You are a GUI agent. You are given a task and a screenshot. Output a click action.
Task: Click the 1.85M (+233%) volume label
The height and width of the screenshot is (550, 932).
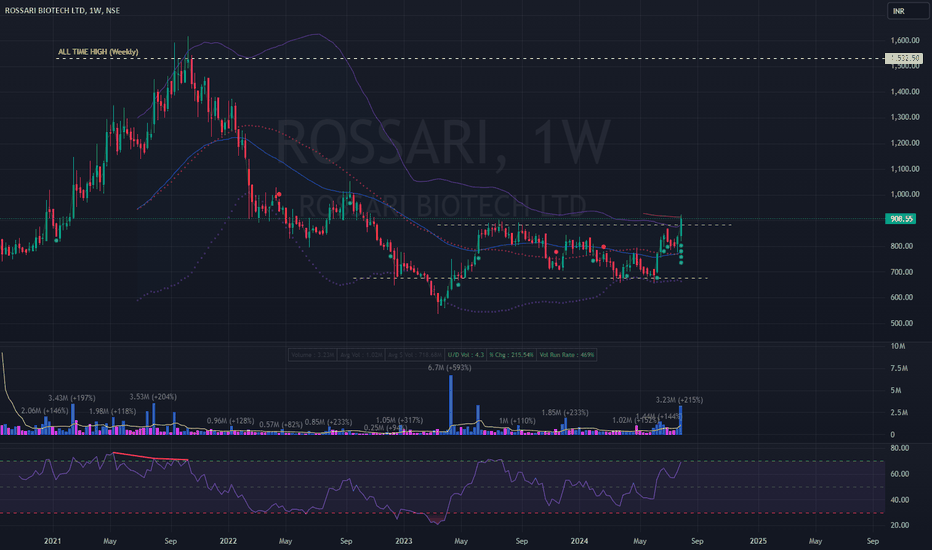coord(565,412)
